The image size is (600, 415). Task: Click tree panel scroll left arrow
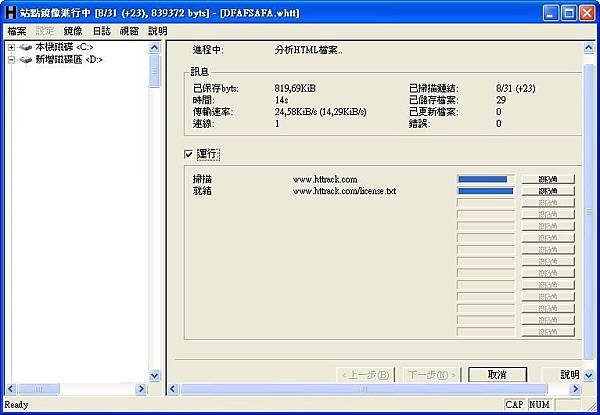[x=11, y=389]
